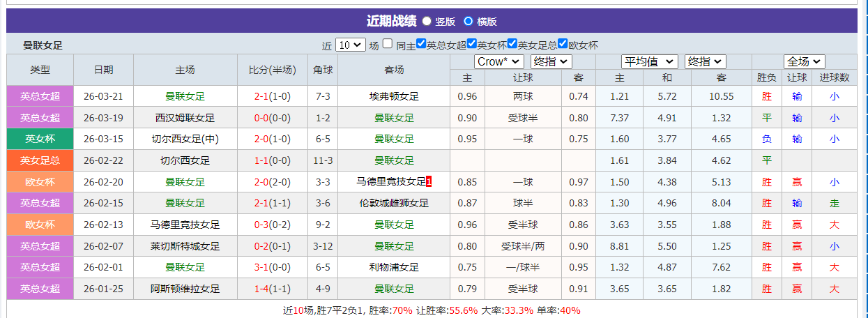868x318 pixels.
Task: Open 利物浦女足 team link
Action: click(x=395, y=267)
